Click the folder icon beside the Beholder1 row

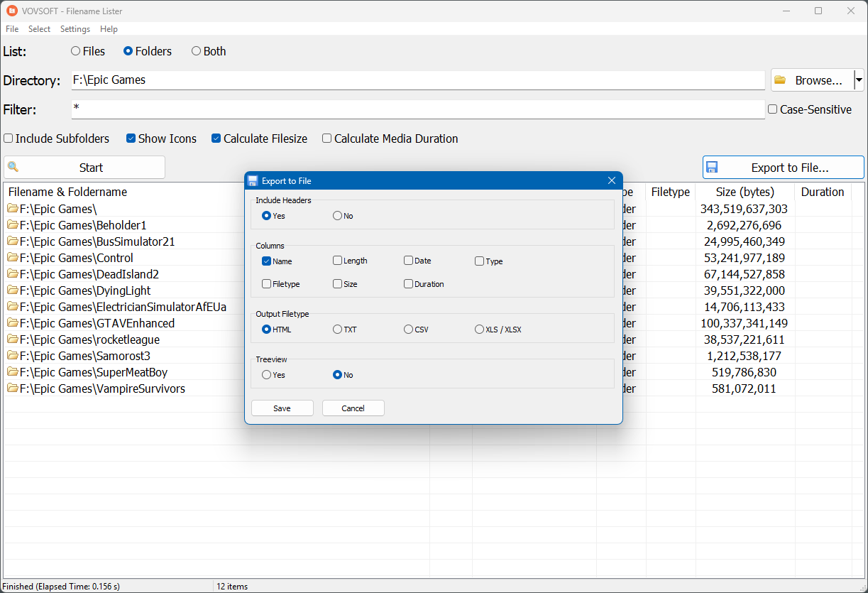point(13,225)
